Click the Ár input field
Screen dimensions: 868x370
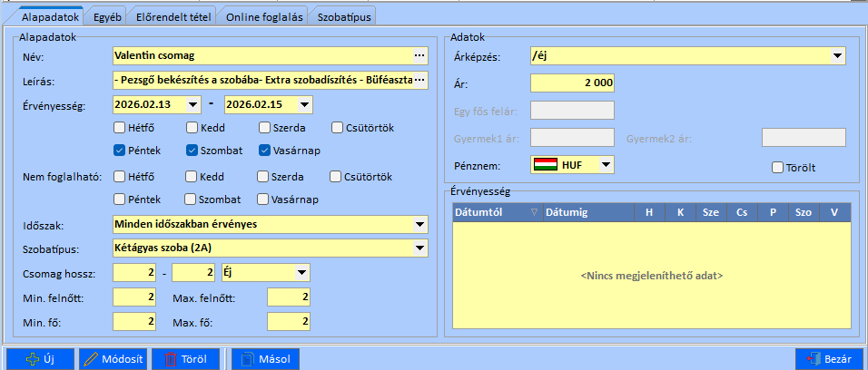(x=572, y=83)
